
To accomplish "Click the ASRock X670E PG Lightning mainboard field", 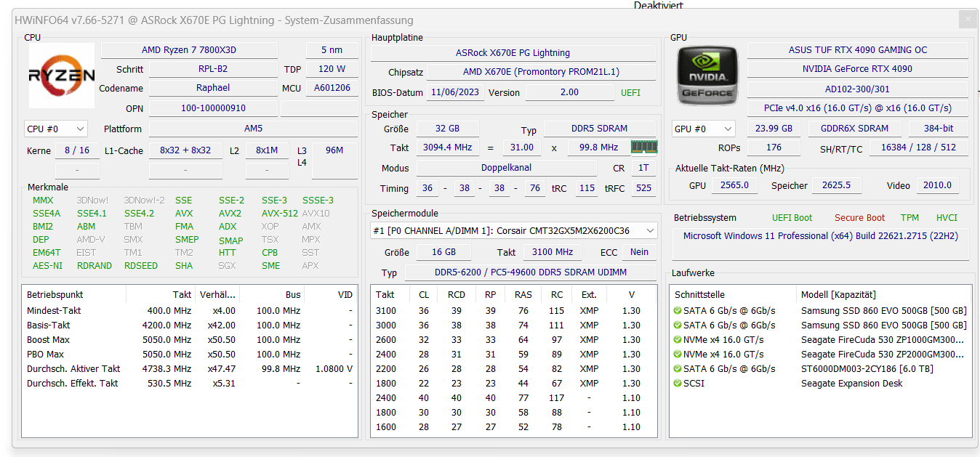I will [513, 53].
